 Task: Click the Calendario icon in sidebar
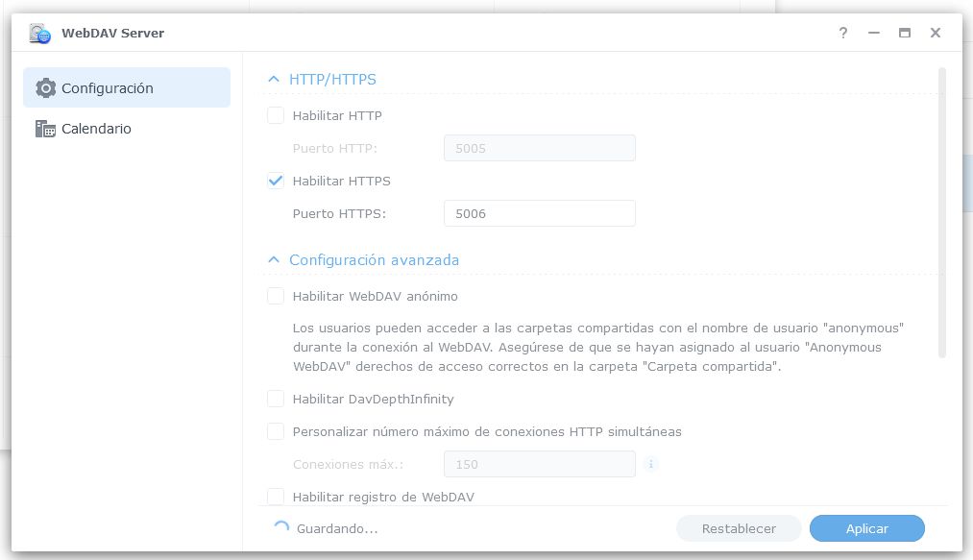coord(45,129)
